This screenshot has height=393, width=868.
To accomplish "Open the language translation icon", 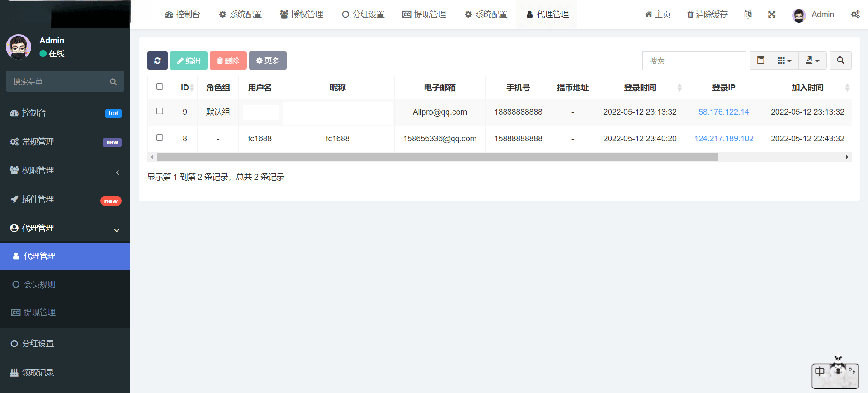I will 748,14.
